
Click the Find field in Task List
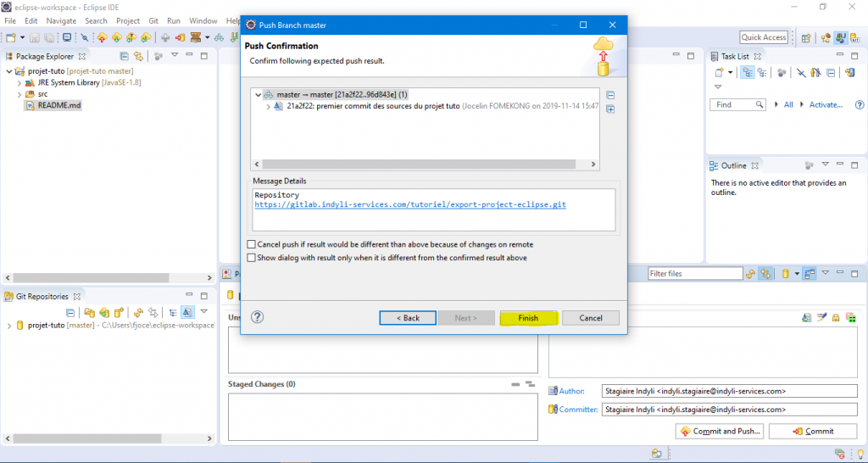(x=738, y=104)
